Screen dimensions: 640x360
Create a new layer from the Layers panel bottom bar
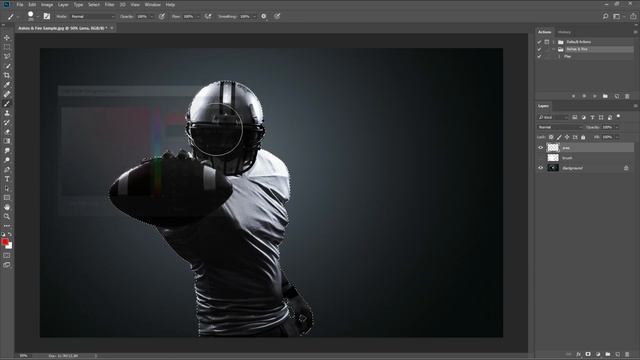pos(618,354)
